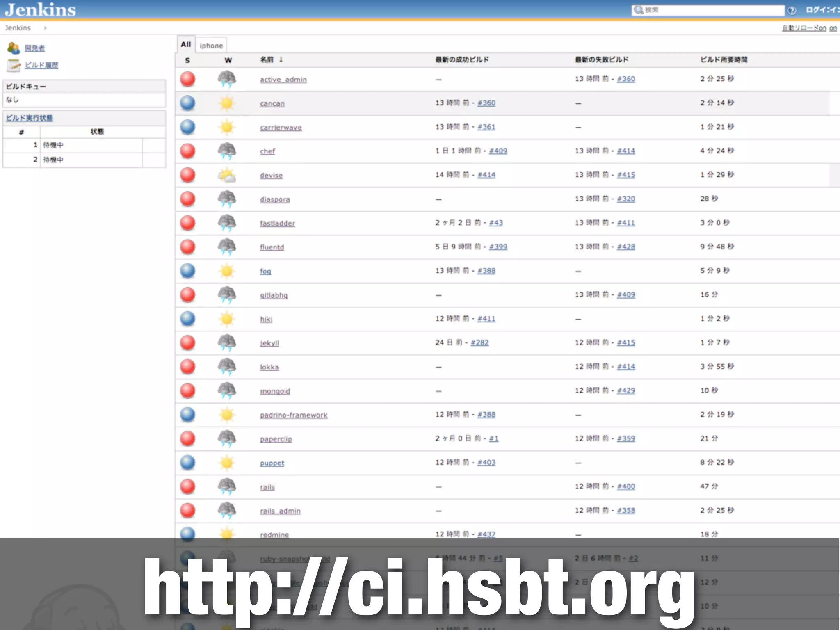
Task: Click the build history notepad icon
Action: 14,65
